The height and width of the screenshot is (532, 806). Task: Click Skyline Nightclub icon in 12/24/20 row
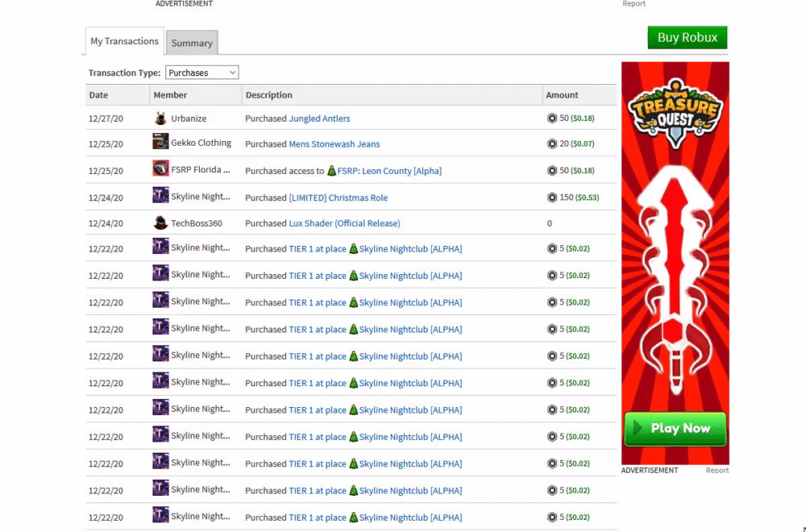pos(160,195)
